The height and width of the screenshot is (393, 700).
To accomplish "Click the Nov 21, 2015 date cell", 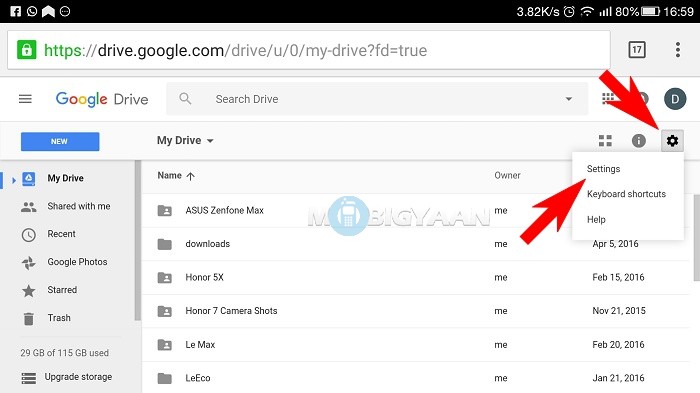I will point(619,311).
